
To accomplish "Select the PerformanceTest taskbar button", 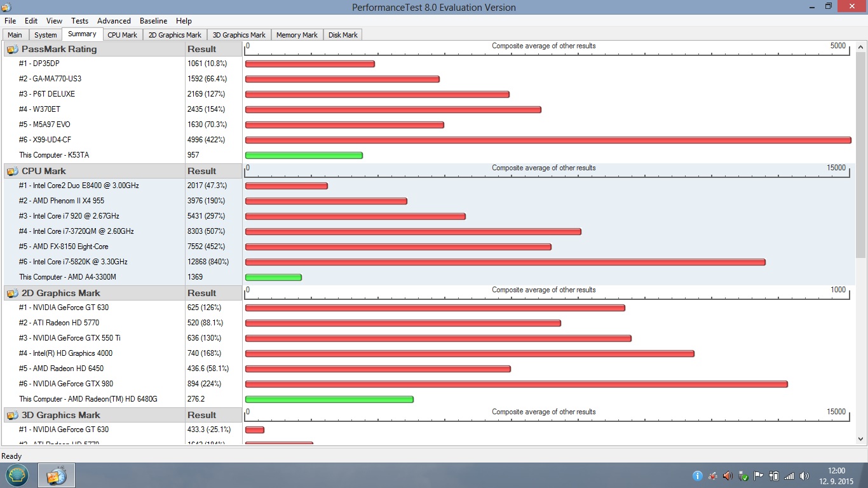I will 57,475.
